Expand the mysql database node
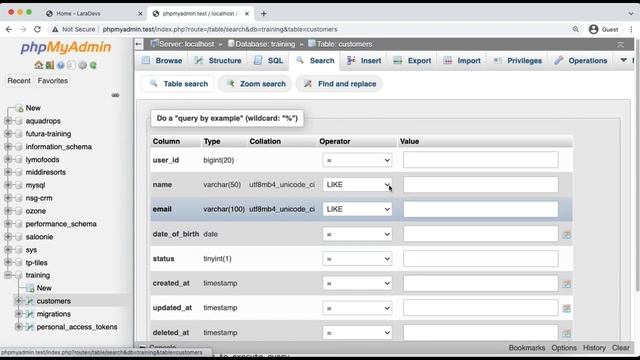This screenshot has width=640, height=360. coord(8,185)
